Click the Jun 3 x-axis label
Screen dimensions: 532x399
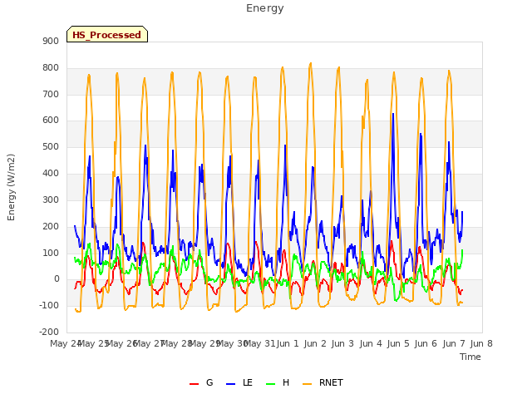(342, 343)
